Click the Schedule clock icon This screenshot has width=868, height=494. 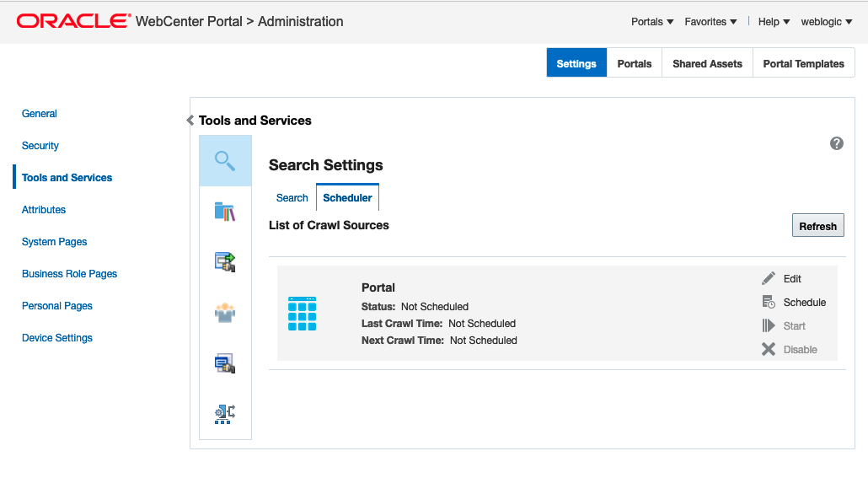[769, 302]
